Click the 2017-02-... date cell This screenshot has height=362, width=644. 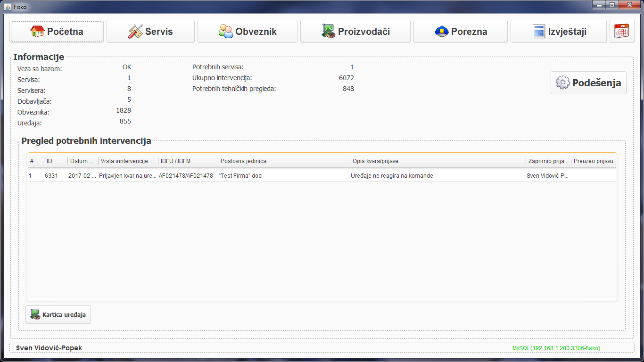coord(82,176)
